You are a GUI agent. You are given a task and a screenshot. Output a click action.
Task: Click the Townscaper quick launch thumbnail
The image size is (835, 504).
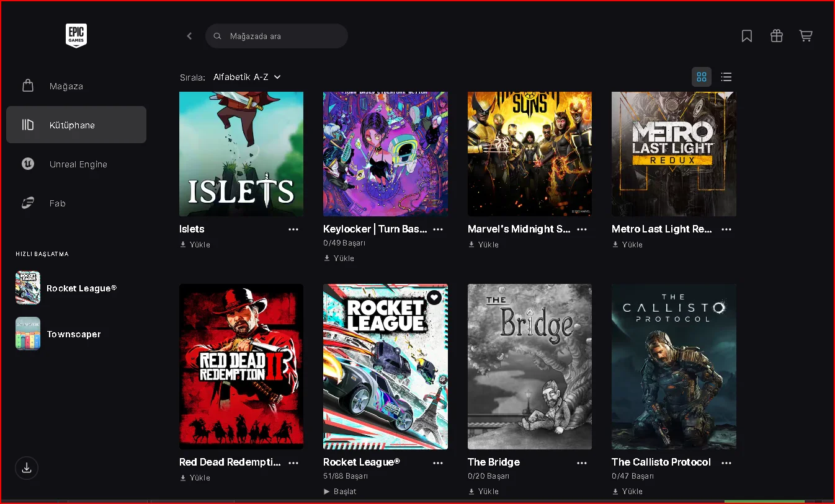pos(28,334)
